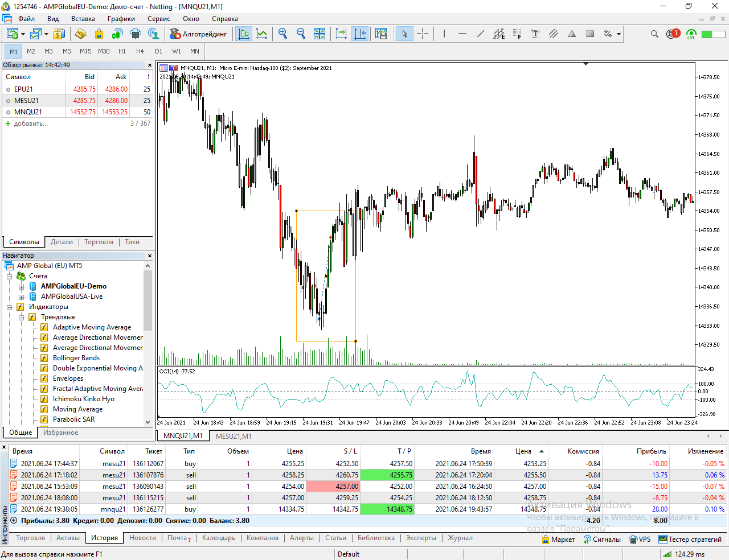Collapse the Счета tree node
Screen dimensions: 729x560
10,276
